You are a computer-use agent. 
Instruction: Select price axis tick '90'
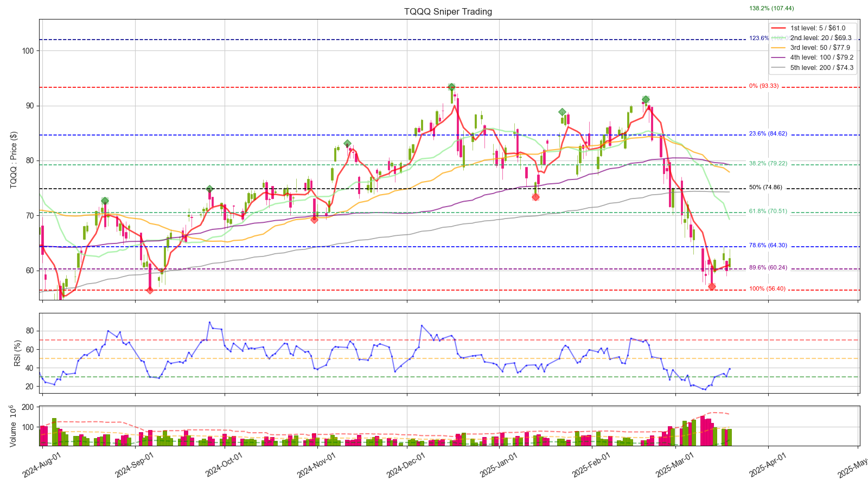(x=30, y=106)
